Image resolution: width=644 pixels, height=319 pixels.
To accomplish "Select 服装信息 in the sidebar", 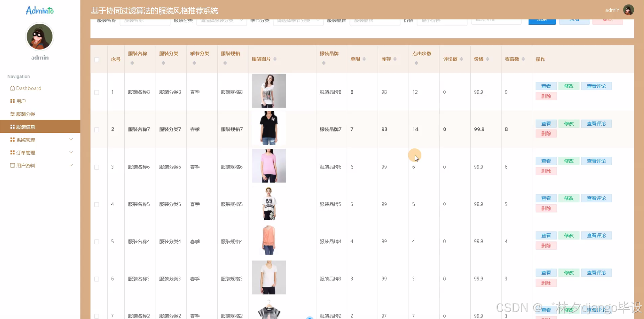I will [x=40, y=126].
